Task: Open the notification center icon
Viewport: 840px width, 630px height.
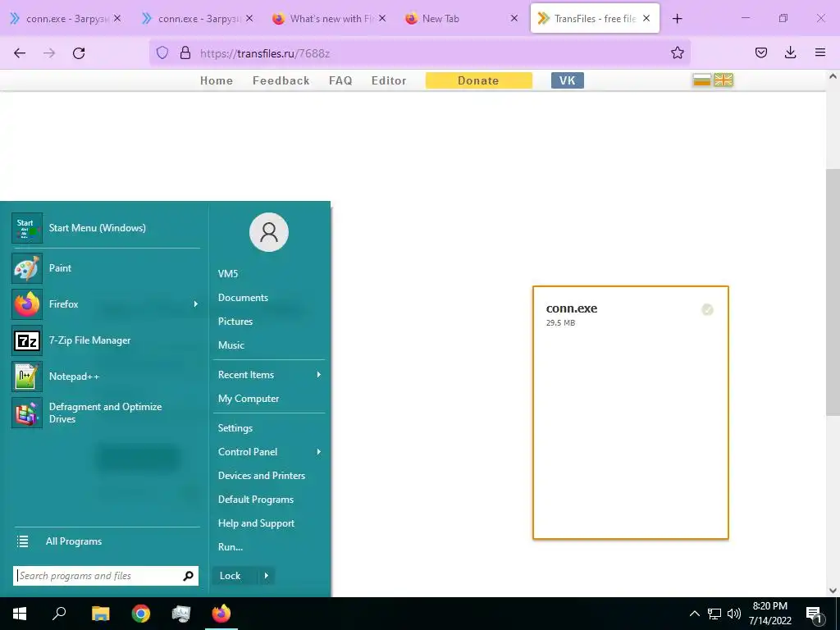Action: pos(813,614)
